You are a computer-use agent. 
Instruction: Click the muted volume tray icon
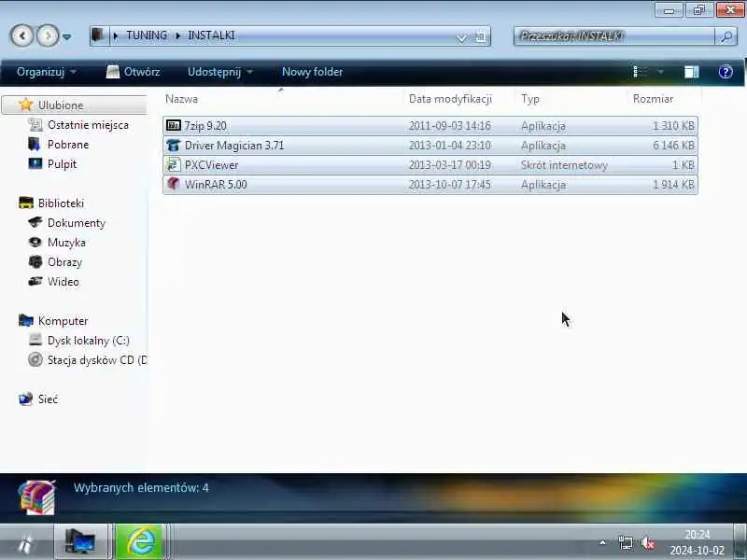[x=647, y=543]
